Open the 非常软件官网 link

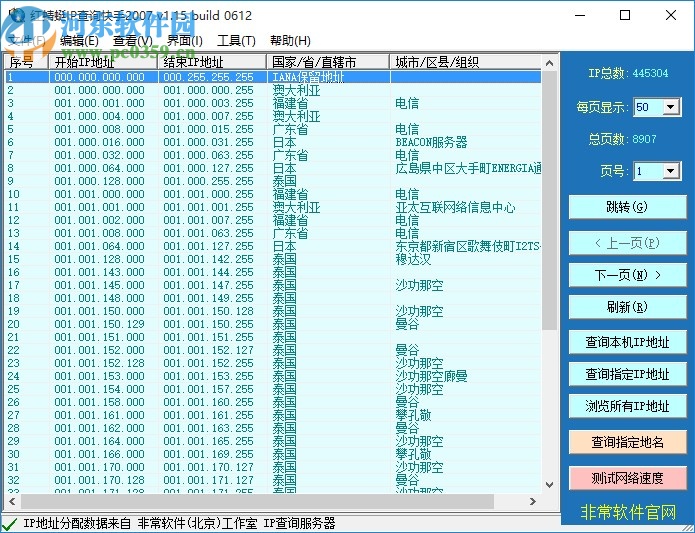click(x=628, y=512)
